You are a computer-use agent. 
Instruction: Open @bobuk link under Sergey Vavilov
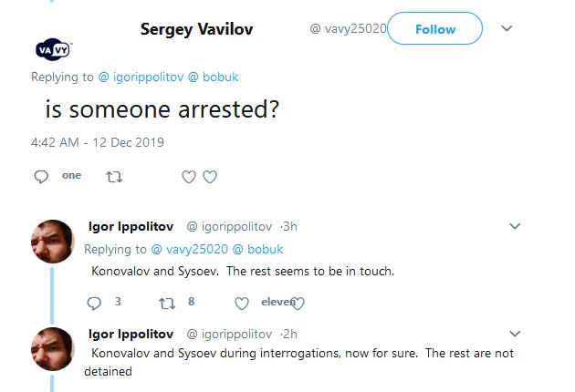point(214,77)
